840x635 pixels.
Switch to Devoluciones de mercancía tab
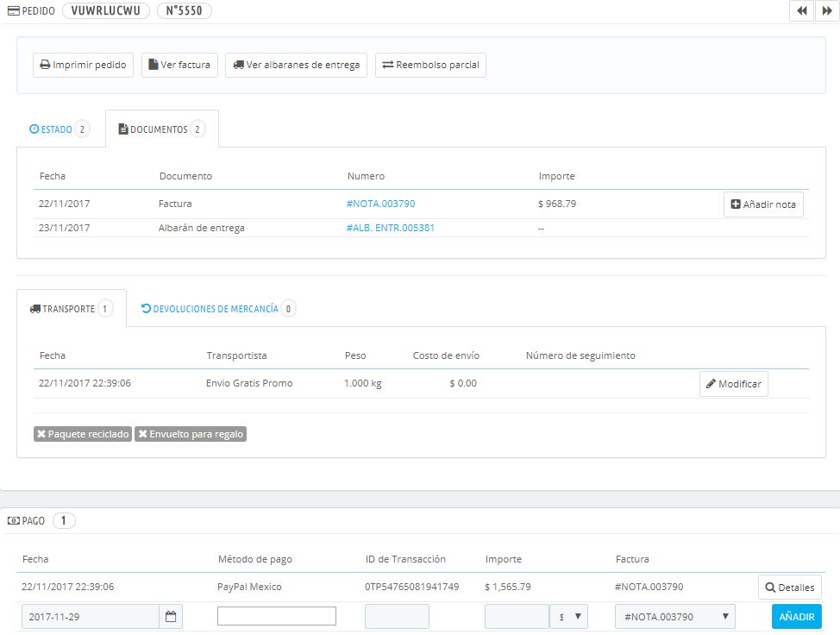pyautogui.click(x=218, y=309)
